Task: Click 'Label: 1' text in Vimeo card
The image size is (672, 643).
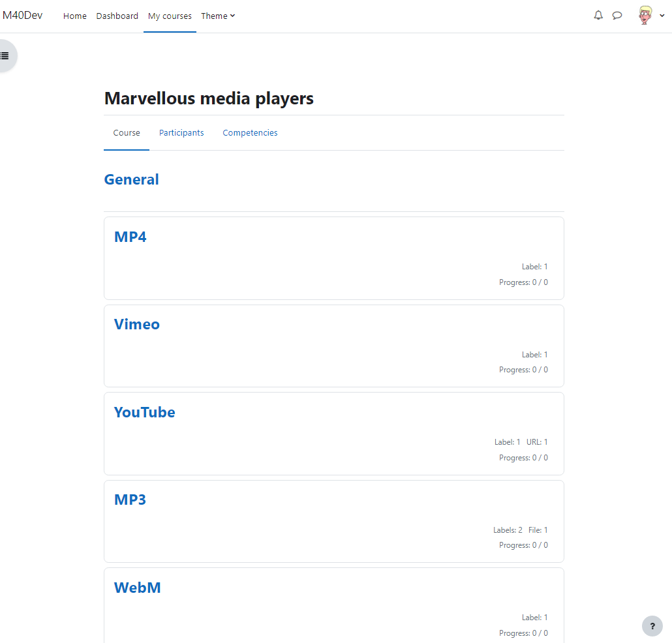Action: (534, 355)
